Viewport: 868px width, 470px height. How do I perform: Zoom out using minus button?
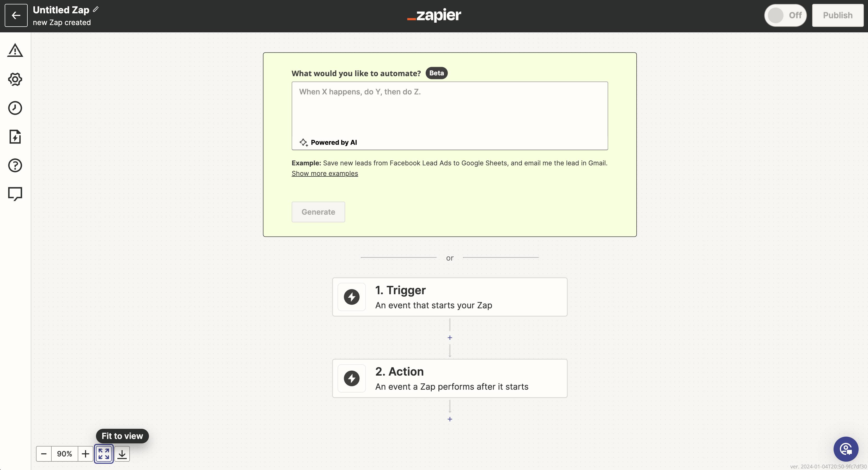pyautogui.click(x=44, y=454)
